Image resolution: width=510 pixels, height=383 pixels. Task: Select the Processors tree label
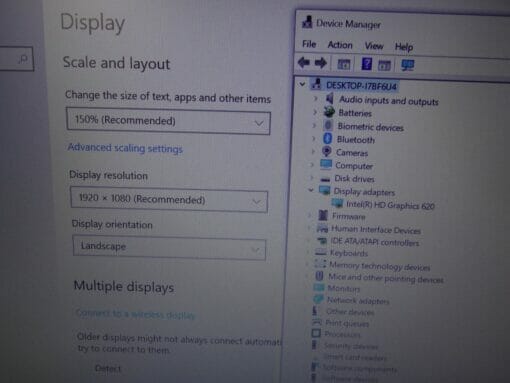pyautogui.click(x=342, y=334)
